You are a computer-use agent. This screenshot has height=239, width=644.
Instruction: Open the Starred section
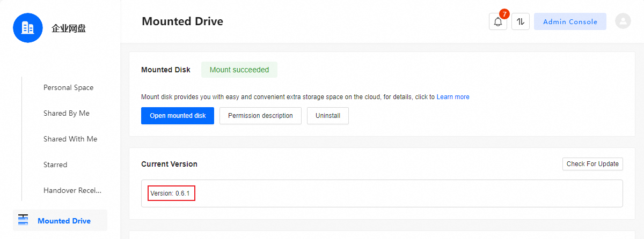55,165
